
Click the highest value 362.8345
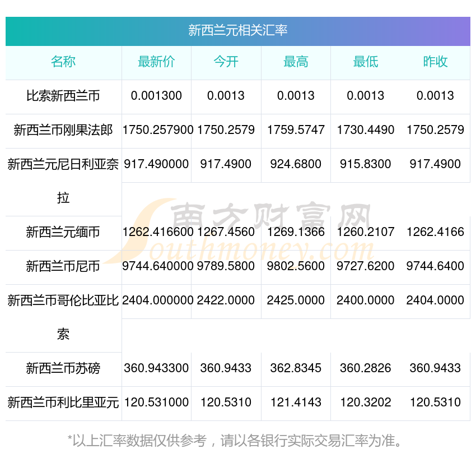coord(296,368)
